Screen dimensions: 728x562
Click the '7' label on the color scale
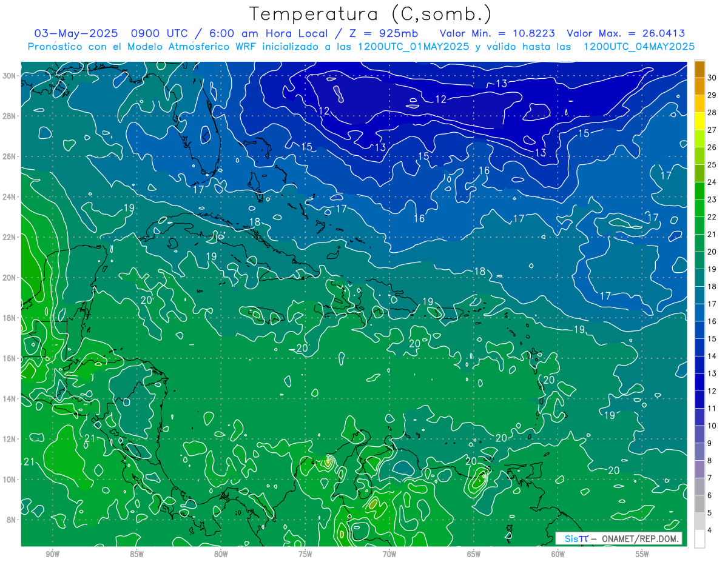click(x=710, y=478)
